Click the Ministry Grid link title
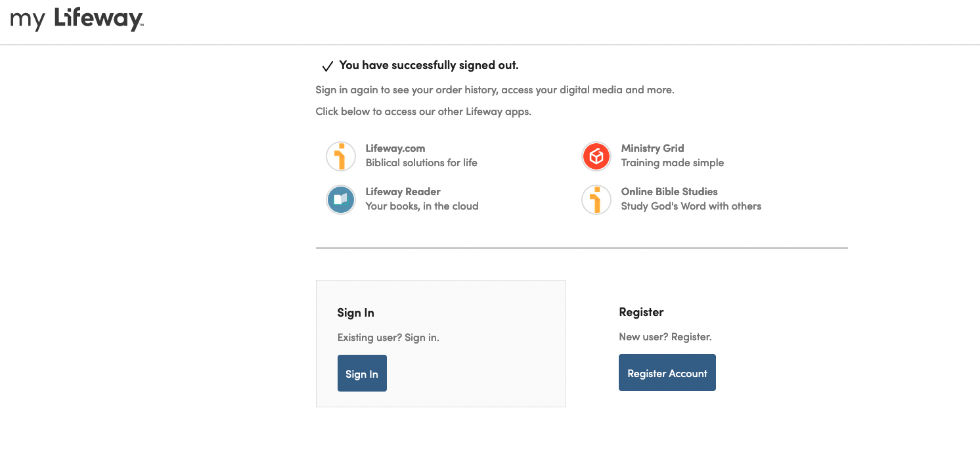 click(x=652, y=148)
